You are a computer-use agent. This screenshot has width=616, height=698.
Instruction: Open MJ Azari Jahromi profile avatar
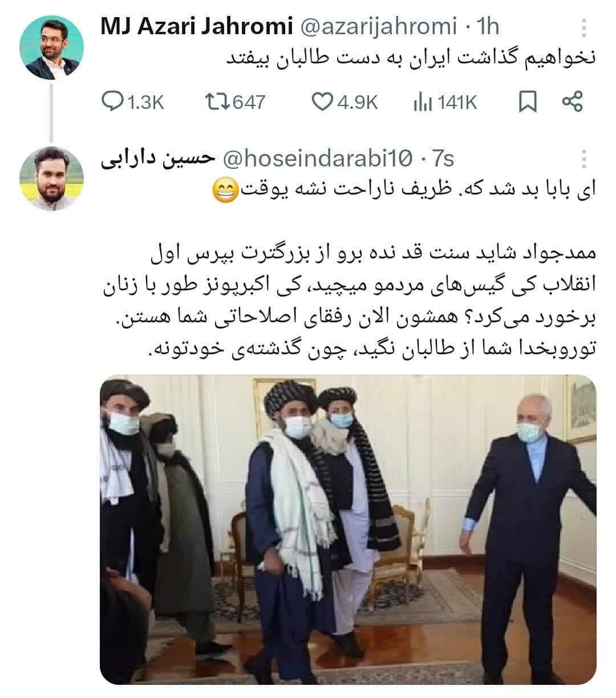coord(51,48)
